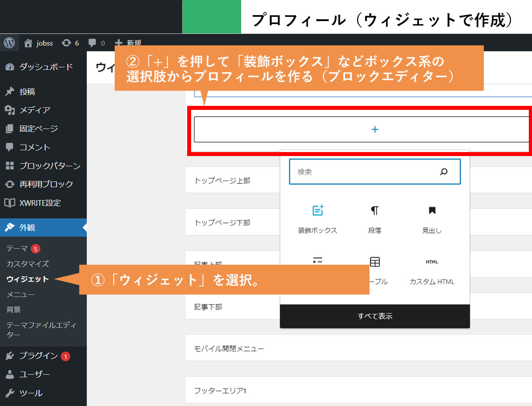The image size is (532, 406).
Task: Open 再利用ブロック menu item
Action: (x=43, y=184)
